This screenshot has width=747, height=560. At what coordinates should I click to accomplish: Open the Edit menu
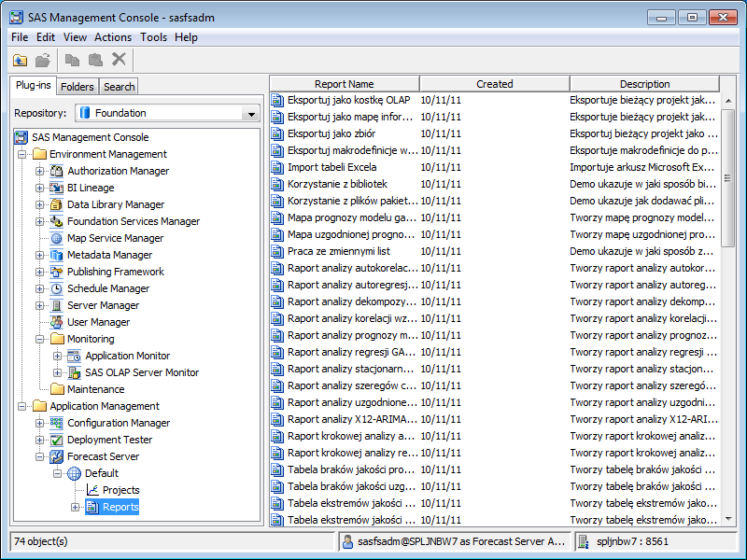click(46, 37)
